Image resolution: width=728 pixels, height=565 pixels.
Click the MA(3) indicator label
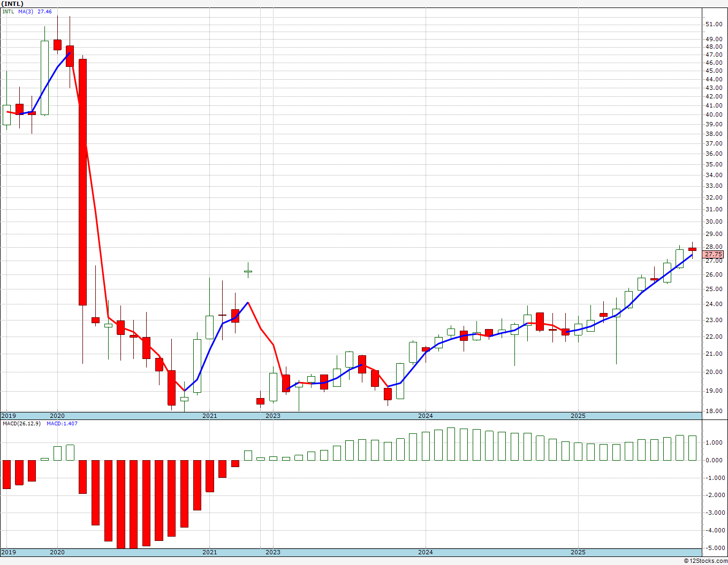click(x=26, y=11)
